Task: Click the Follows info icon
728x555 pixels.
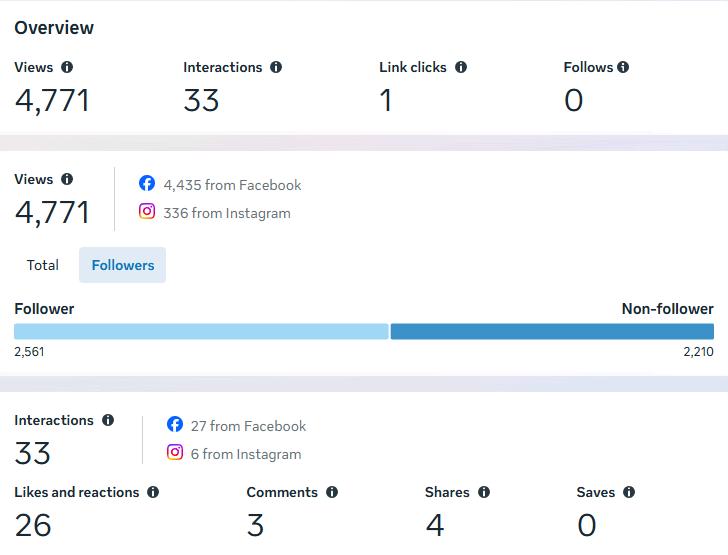Action: (623, 67)
